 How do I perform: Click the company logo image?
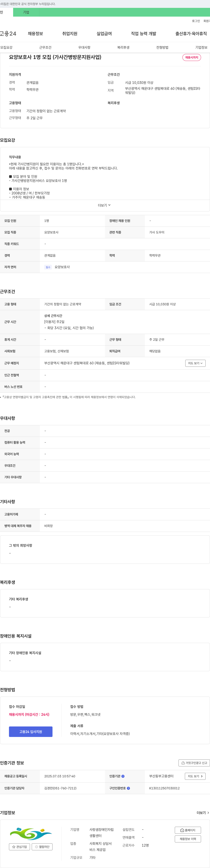(x=31, y=834)
